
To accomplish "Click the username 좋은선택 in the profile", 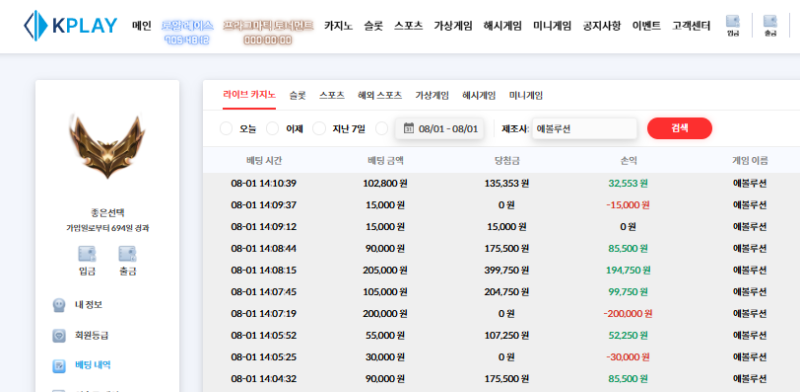I will (x=108, y=213).
